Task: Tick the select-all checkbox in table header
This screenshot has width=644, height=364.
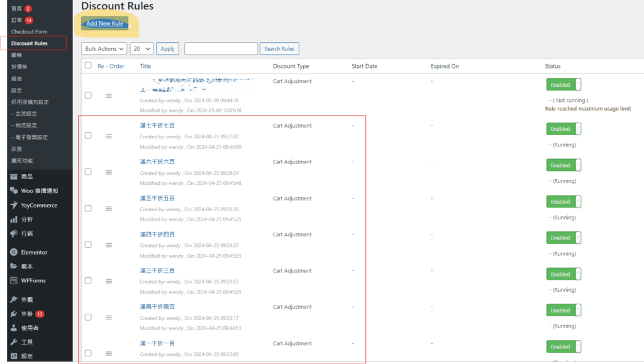Action: point(88,66)
